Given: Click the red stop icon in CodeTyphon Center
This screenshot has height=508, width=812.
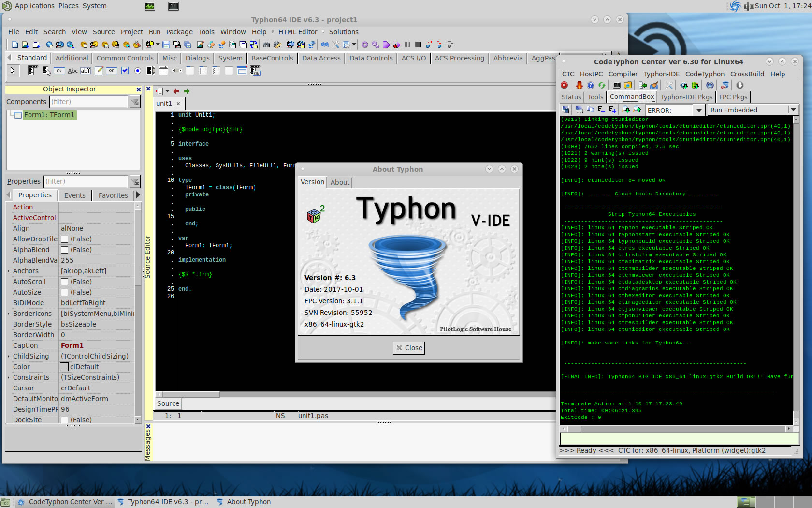Looking at the screenshot, I should pos(564,85).
